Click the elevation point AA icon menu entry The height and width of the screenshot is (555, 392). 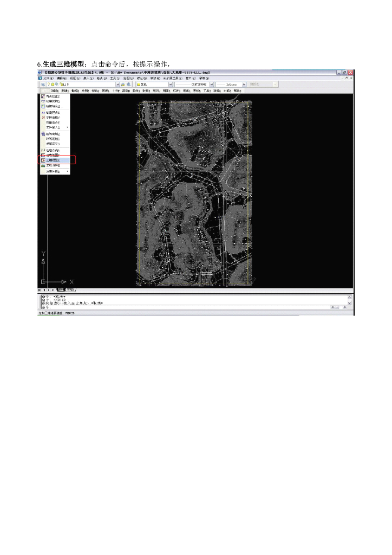(x=43, y=112)
